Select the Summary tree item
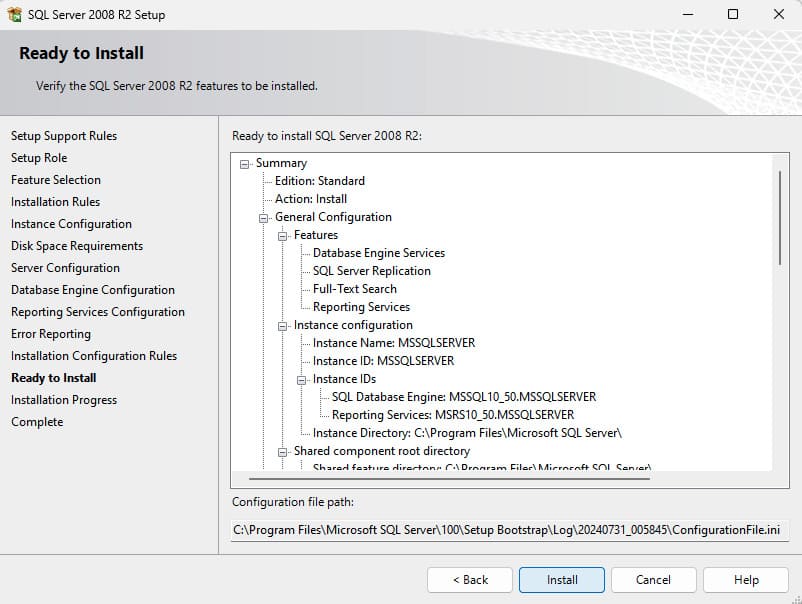802x604 pixels. coord(281,163)
